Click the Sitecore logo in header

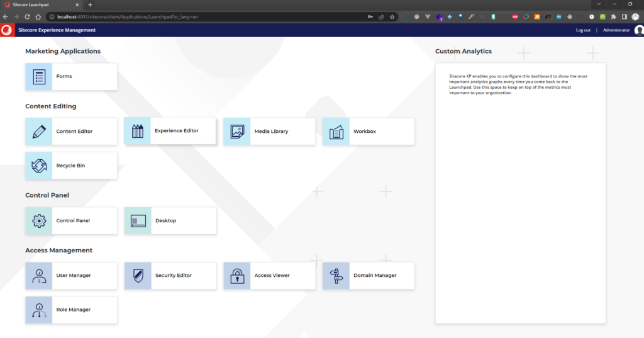tap(7, 30)
